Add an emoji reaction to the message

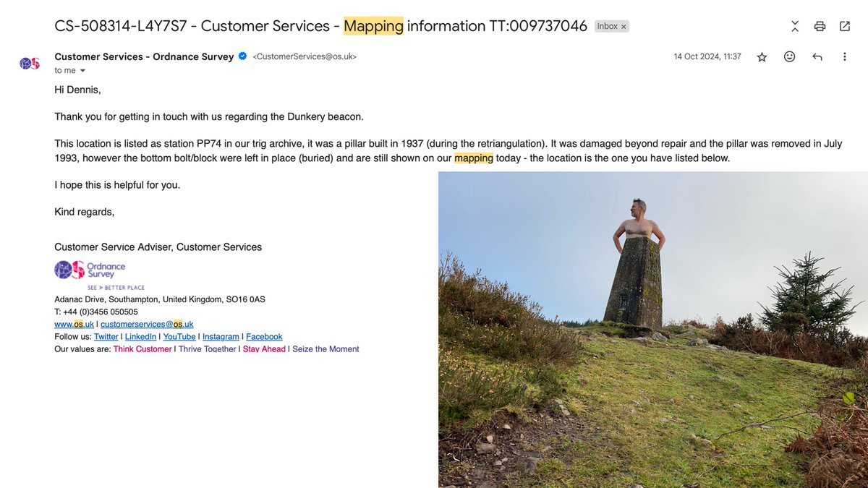click(789, 56)
